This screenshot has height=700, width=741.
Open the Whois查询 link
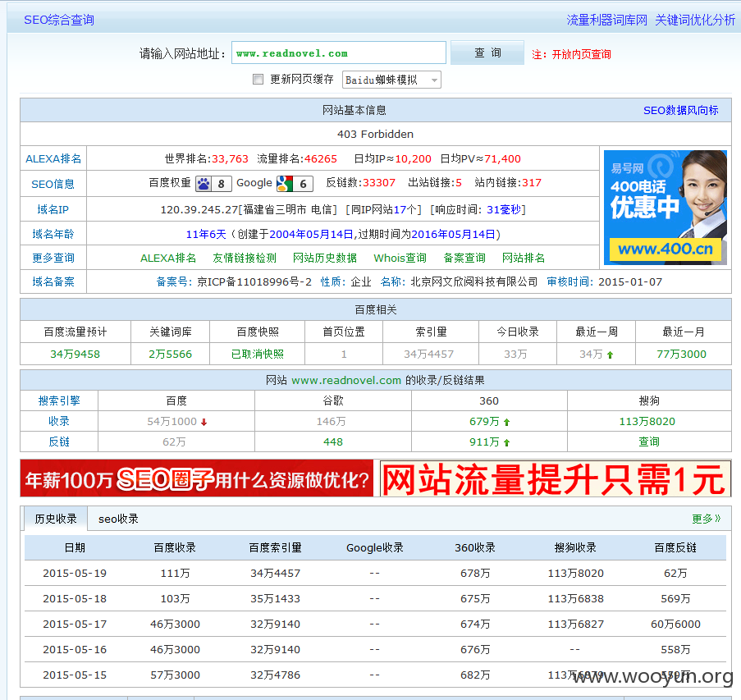coord(400,258)
